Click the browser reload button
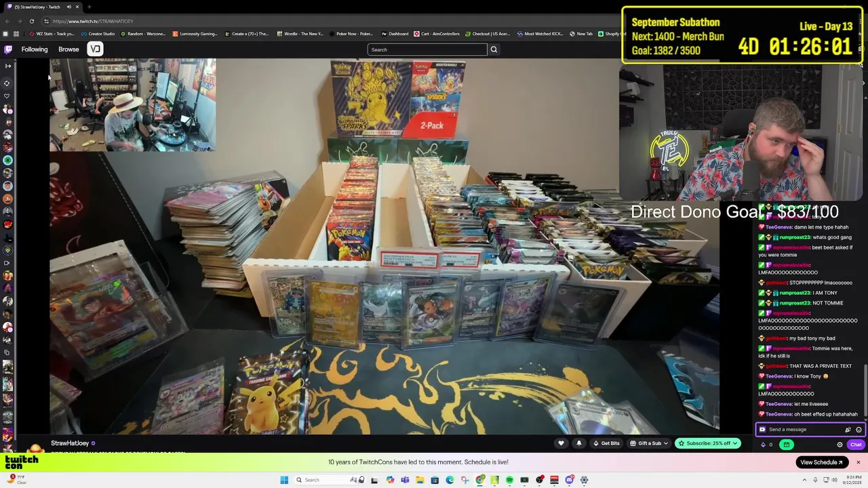Screen dimensions: 868x488 [x=31, y=21]
